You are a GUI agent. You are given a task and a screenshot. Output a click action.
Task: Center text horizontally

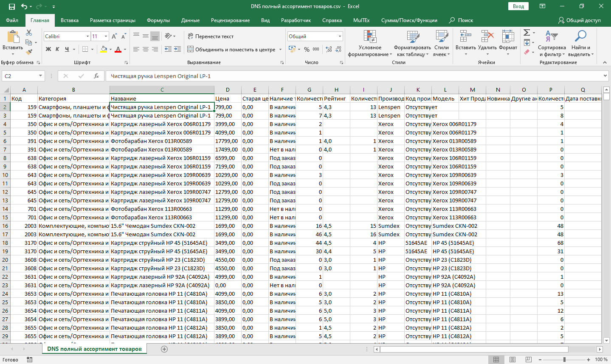click(x=146, y=49)
